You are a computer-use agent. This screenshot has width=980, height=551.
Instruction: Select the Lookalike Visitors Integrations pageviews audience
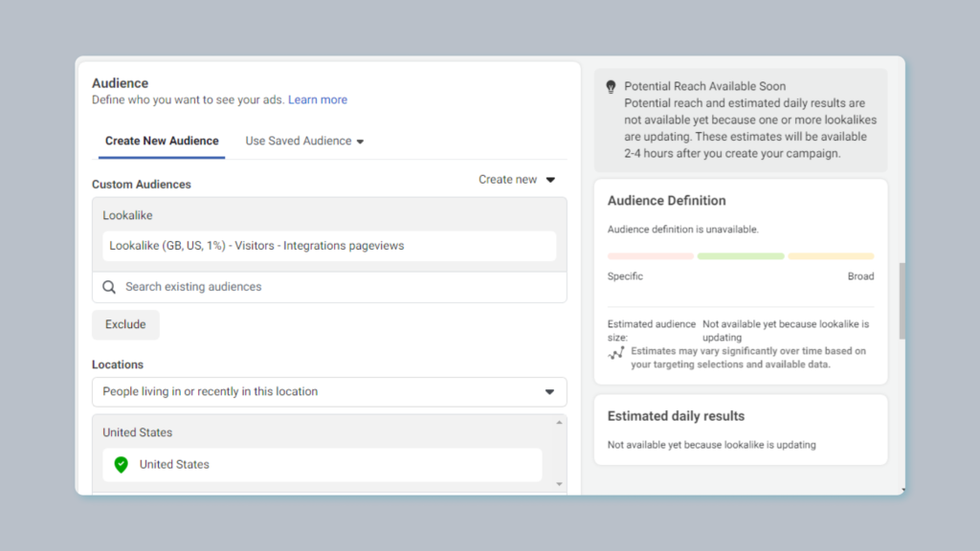point(329,246)
